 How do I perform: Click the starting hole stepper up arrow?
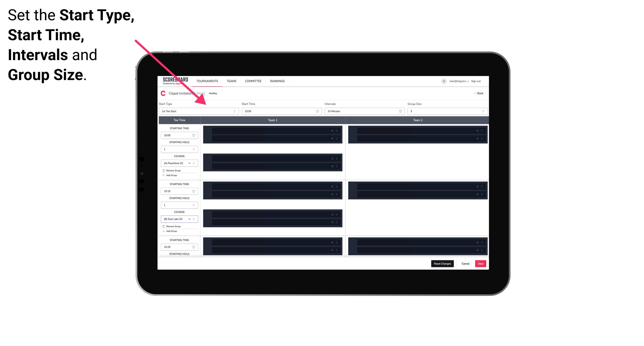[194, 148]
